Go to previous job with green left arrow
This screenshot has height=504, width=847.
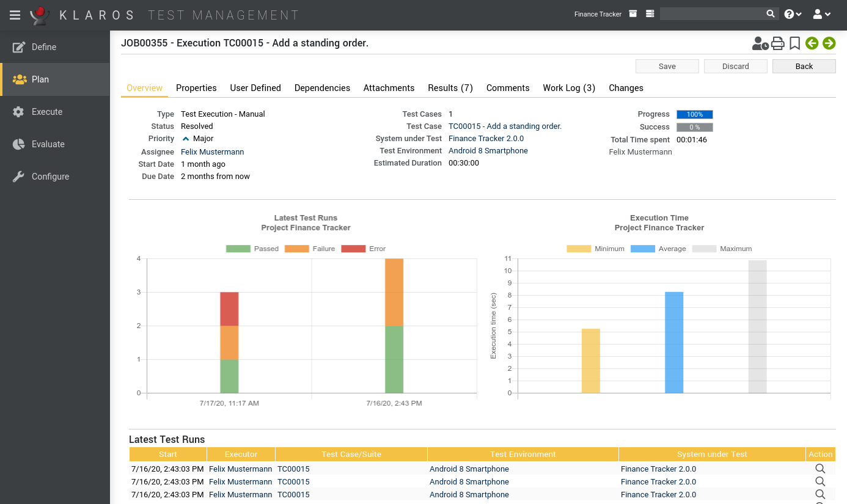click(812, 43)
